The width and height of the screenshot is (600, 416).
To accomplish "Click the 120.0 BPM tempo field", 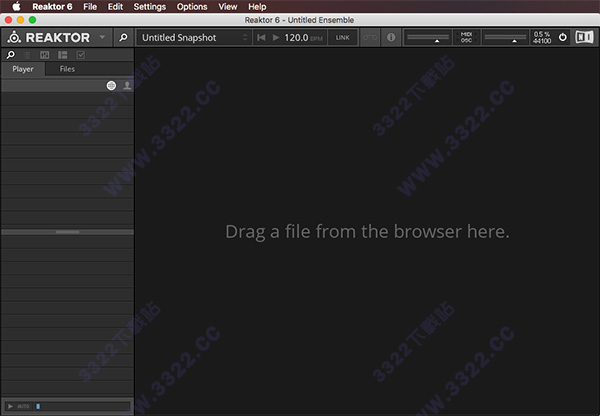I will (x=303, y=38).
